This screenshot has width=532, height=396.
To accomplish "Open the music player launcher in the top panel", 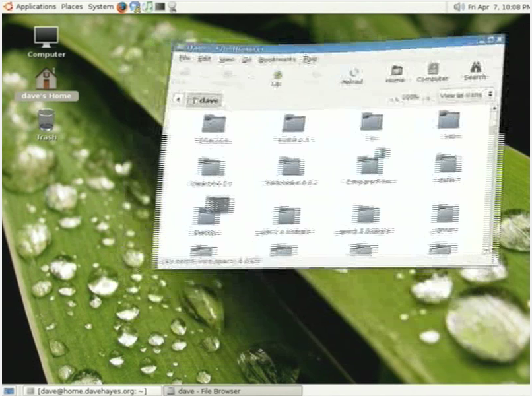I will pyautogui.click(x=148, y=7).
